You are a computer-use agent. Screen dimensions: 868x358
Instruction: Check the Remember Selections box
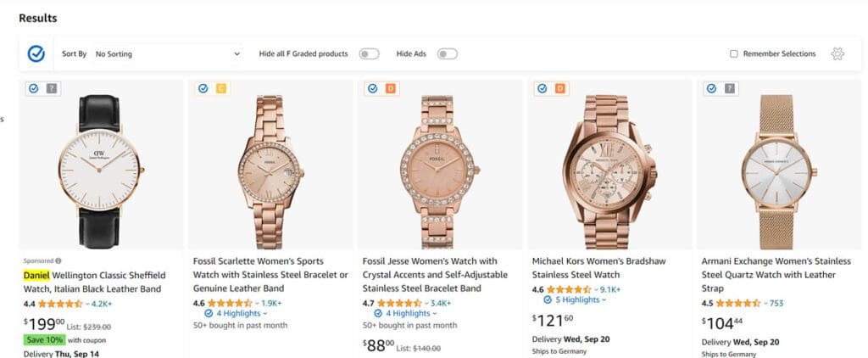coord(734,54)
